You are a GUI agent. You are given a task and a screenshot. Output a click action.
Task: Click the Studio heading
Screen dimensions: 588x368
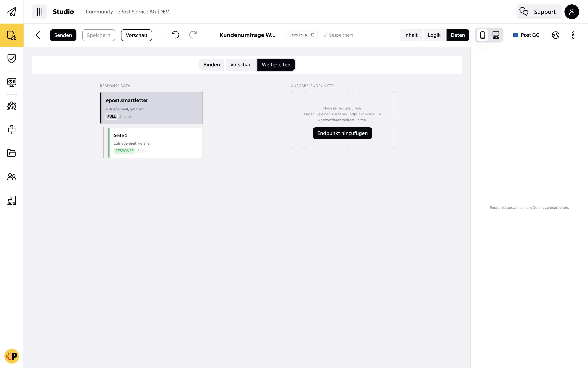tap(63, 12)
